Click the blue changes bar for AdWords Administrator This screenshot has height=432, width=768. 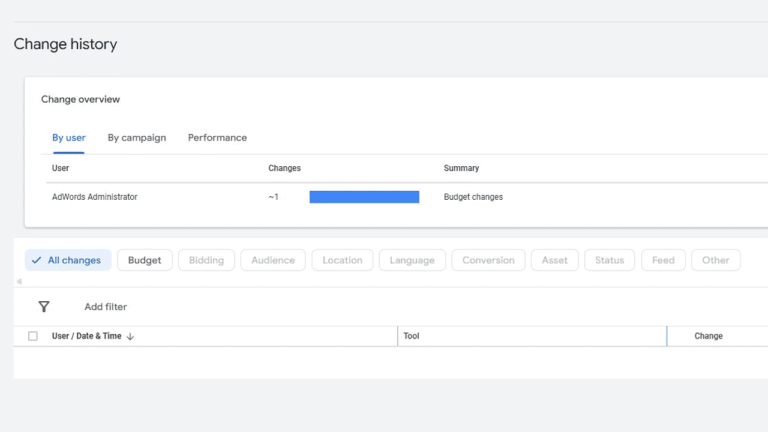364,197
